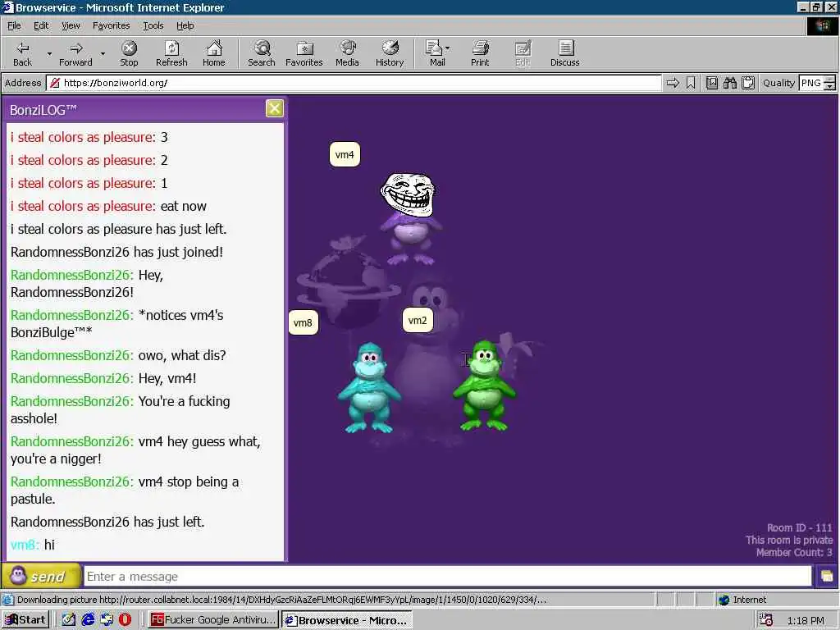840x630 pixels.
Task: Click the binoculars find icon
Action: click(729, 83)
